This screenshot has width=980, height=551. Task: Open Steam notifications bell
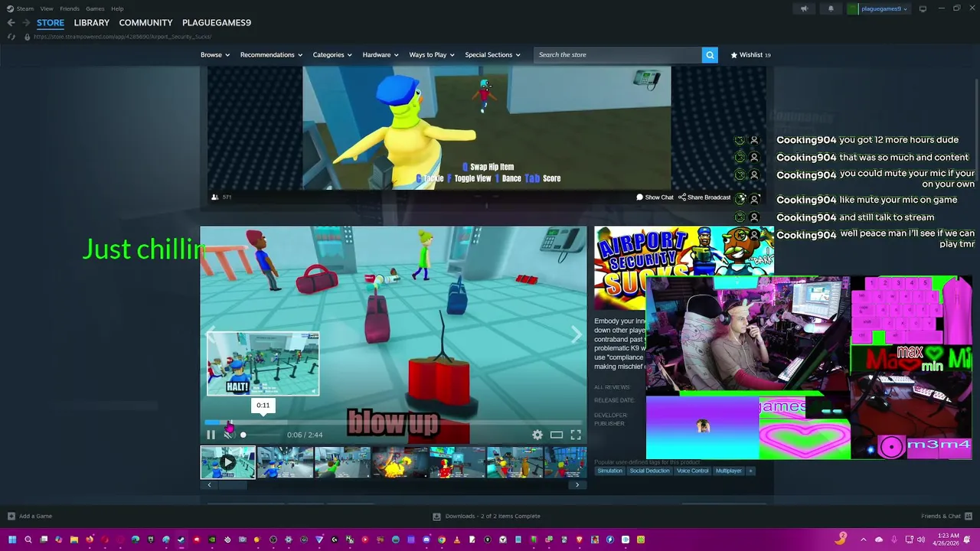click(x=831, y=8)
